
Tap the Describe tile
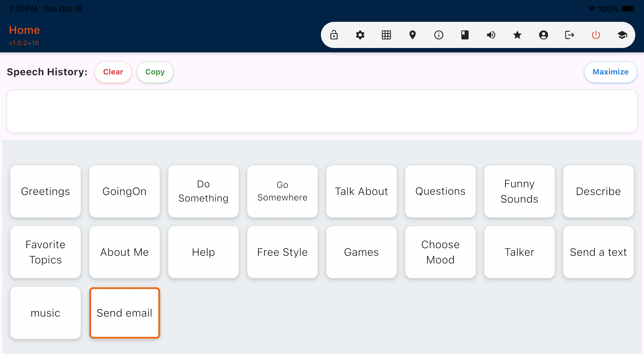pos(598,191)
